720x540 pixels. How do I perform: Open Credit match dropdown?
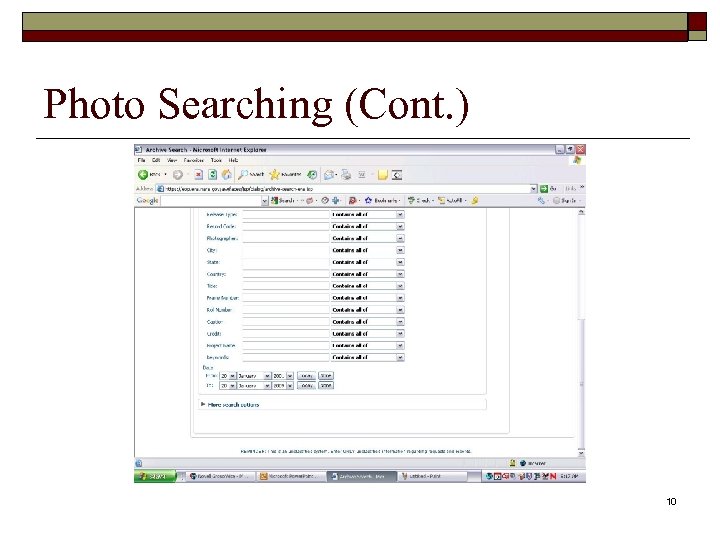click(x=367, y=334)
